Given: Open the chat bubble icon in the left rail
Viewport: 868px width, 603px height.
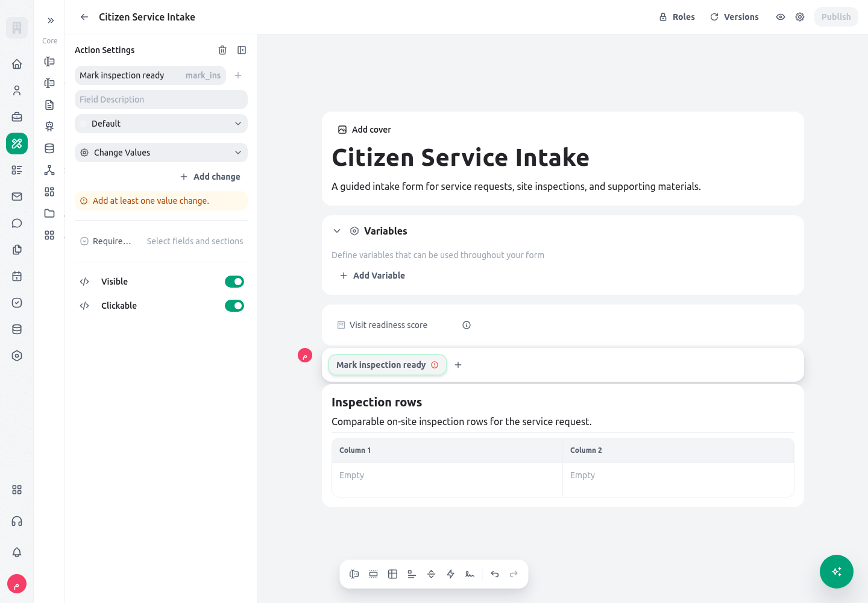Looking at the screenshot, I should click(x=17, y=223).
